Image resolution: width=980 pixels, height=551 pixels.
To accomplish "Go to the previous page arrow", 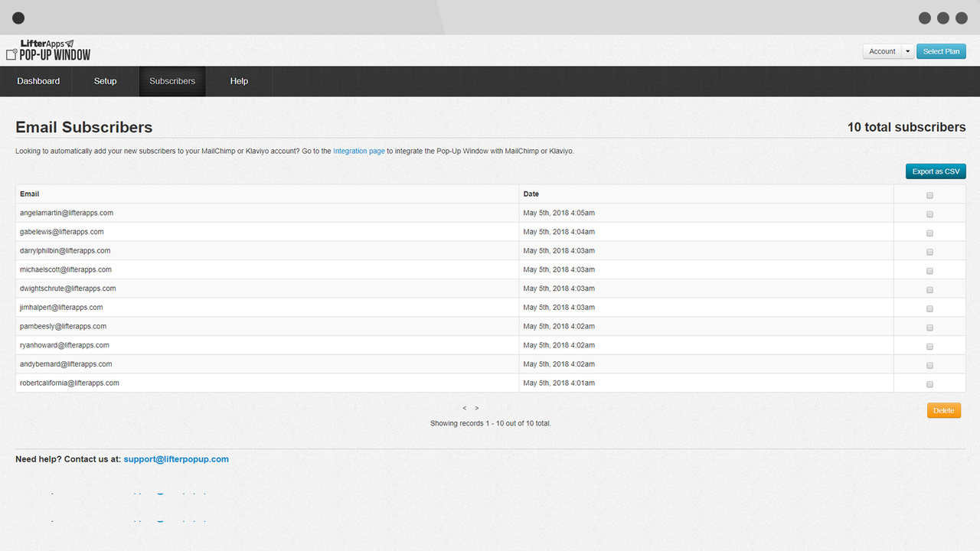I will [465, 409].
